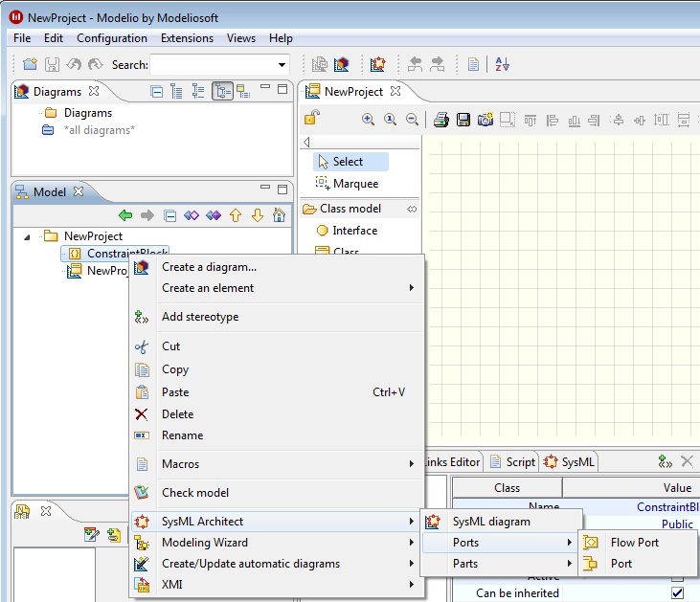Select the Marquee tool in palette

tap(348, 184)
